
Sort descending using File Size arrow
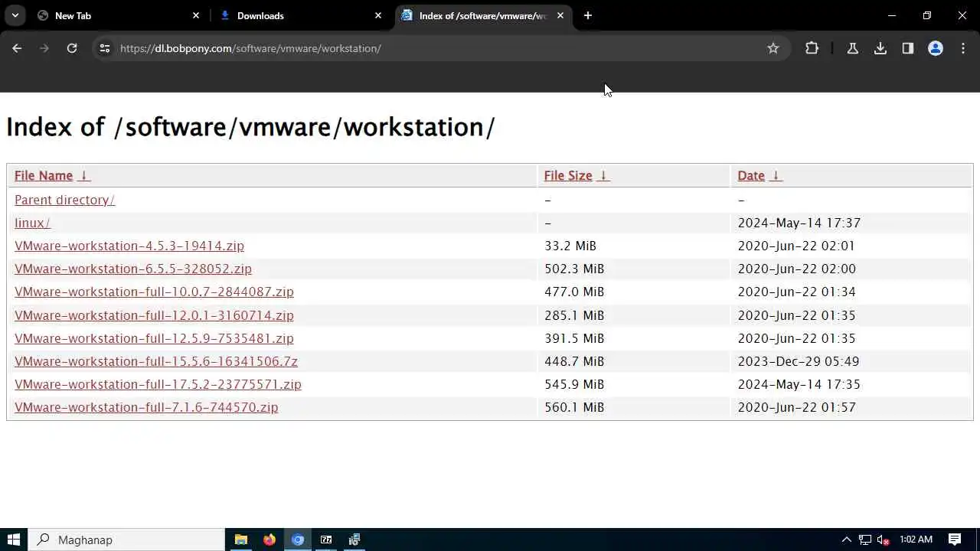pyautogui.click(x=603, y=175)
